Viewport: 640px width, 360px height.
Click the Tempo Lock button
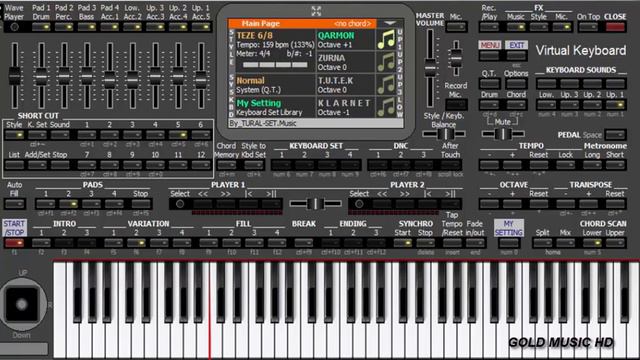pos(566,165)
